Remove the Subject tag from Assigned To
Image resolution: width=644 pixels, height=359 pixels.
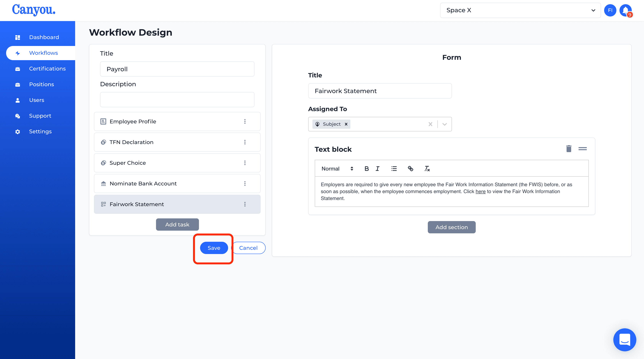point(346,124)
